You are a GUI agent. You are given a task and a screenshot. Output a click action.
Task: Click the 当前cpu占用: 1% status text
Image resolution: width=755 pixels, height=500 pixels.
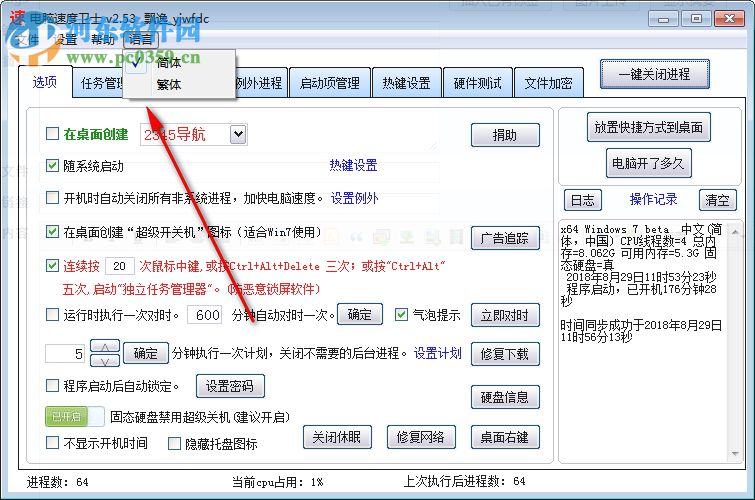[x=278, y=482]
